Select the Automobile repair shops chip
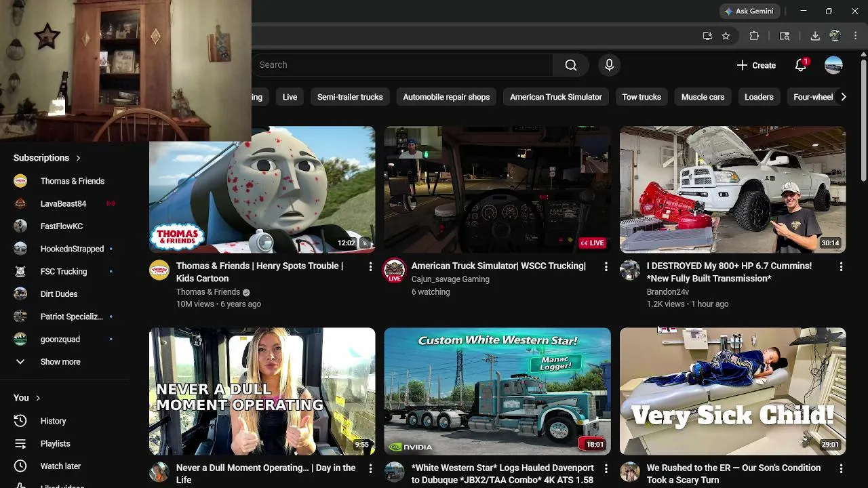The image size is (868, 488). click(x=446, y=97)
